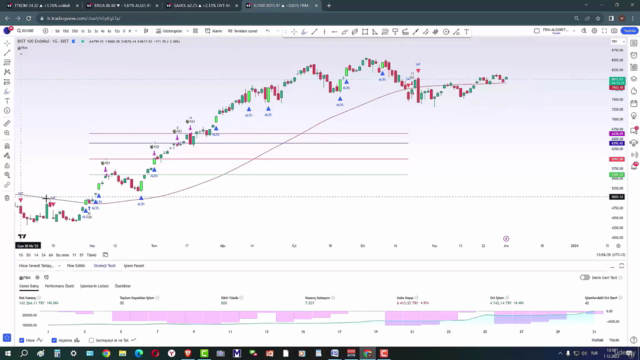Enable Sermayeyi Al ve Tut checkbox
This screenshot has height=360, width=640.
tap(91, 340)
